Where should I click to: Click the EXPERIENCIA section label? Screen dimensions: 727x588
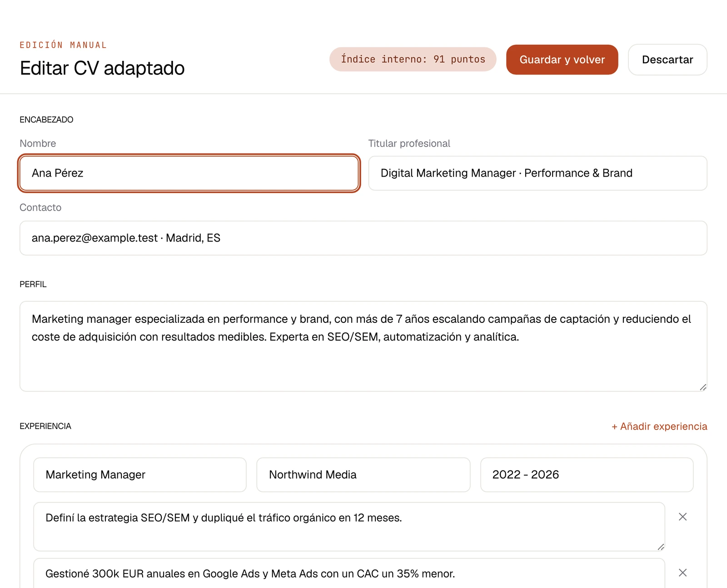(45, 426)
